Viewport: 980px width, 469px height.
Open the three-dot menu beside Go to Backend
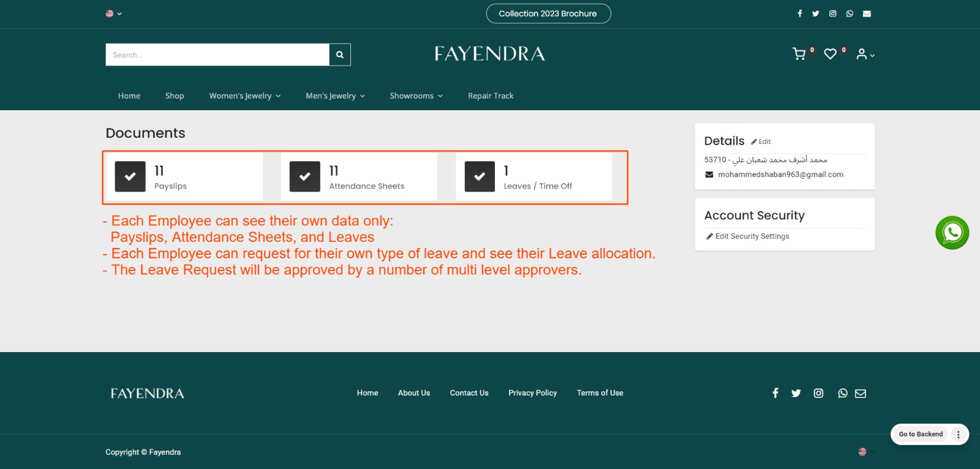pyautogui.click(x=959, y=434)
